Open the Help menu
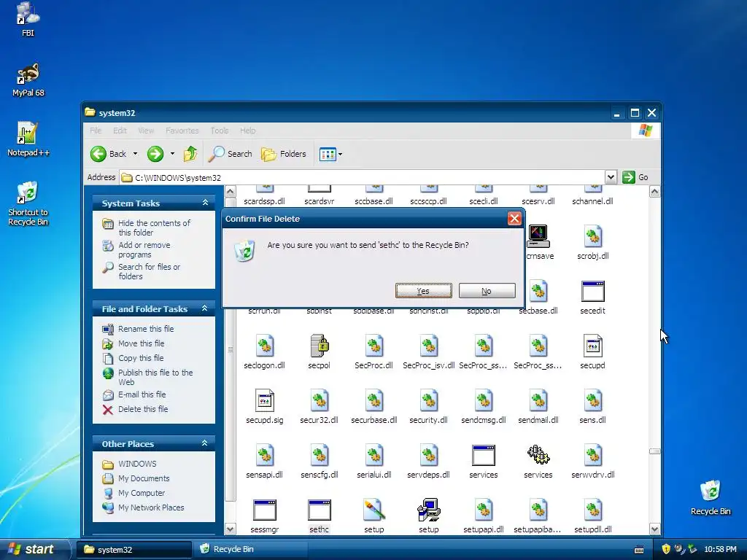Screen dimensions: 747x560 248,131
